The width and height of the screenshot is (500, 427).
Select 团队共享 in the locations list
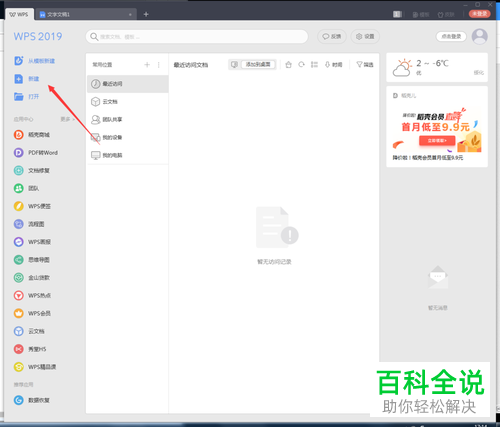point(127,119)
